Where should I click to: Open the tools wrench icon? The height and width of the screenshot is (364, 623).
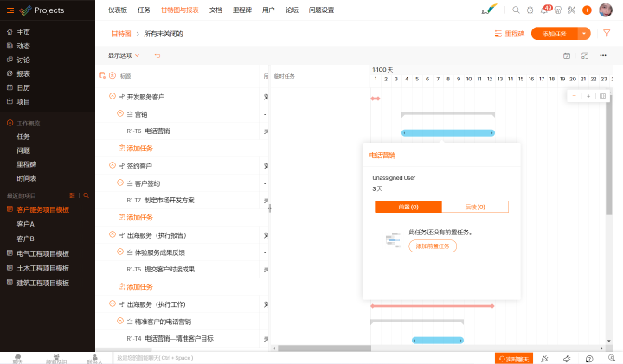click(572, 10)
